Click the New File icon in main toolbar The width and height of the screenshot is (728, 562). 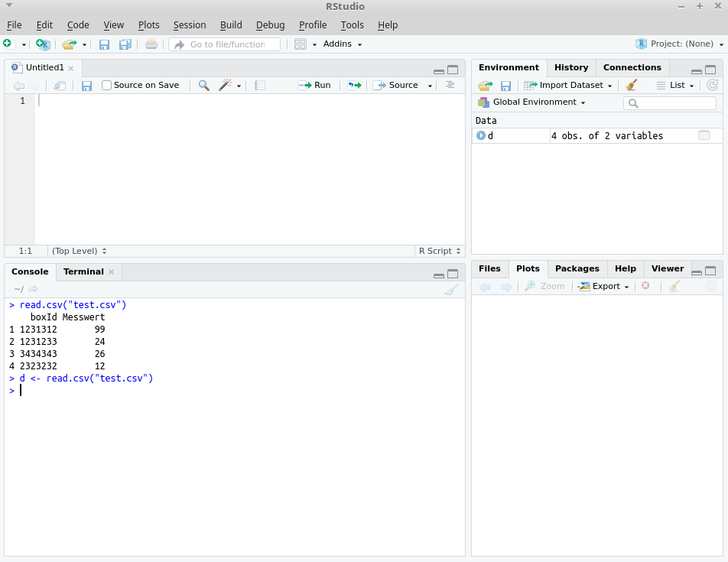coord(8,44)
